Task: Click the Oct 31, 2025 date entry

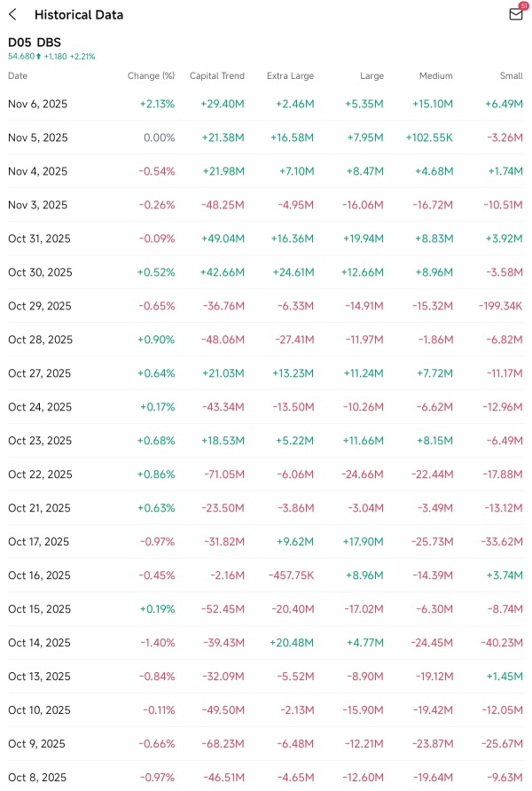Action: coord(39,239)
